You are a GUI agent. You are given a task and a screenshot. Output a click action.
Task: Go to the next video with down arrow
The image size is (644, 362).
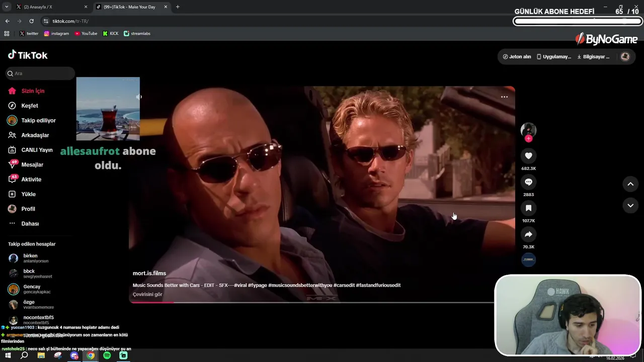coord(630,205)
